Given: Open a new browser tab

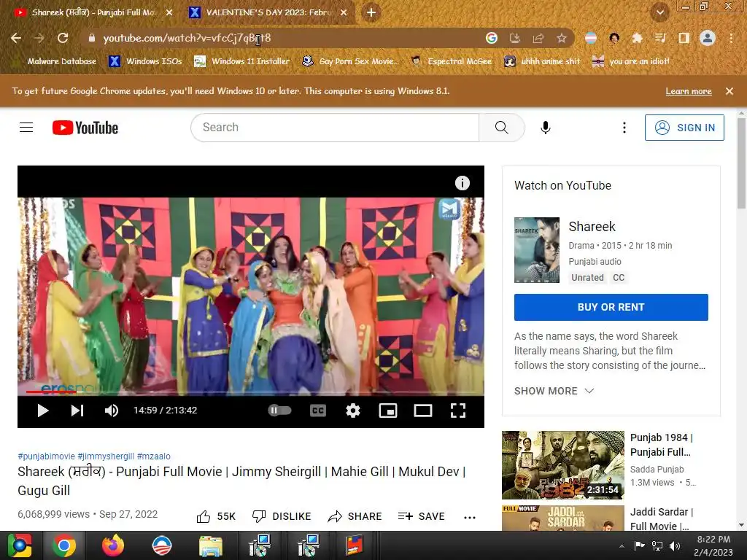Looking at the screenshot, I should [371, 12].
